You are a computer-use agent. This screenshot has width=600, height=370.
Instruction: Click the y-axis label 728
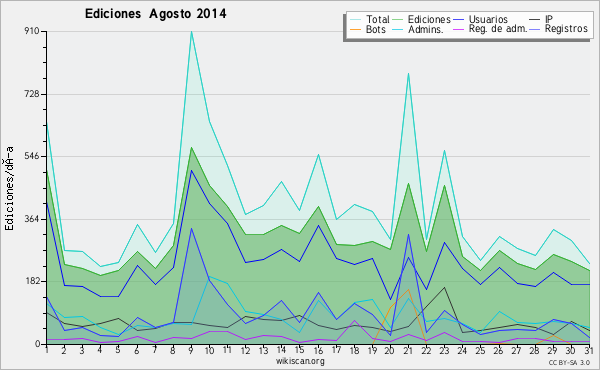[33, 94]
